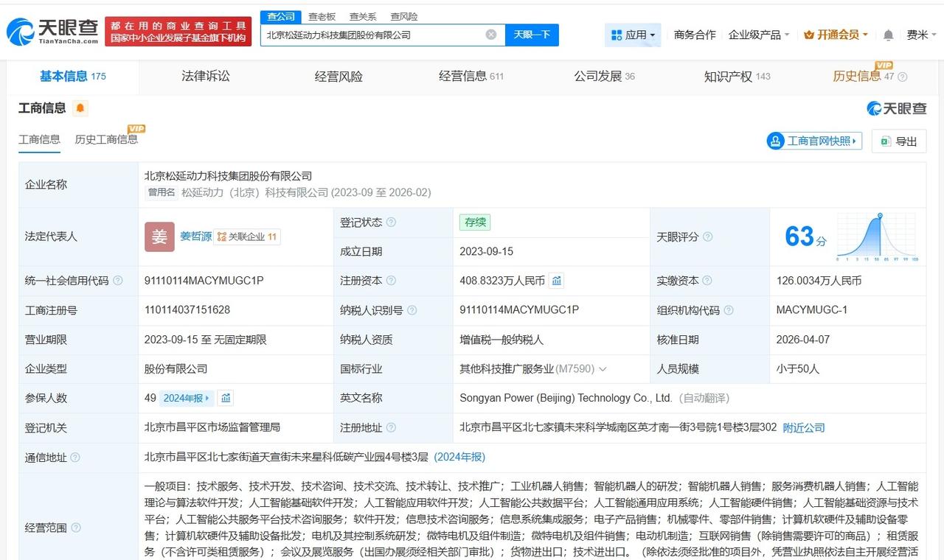This screenshot has width=944, height=560.
Task: Open the 费米 user account menu
Action: (921, 35)
